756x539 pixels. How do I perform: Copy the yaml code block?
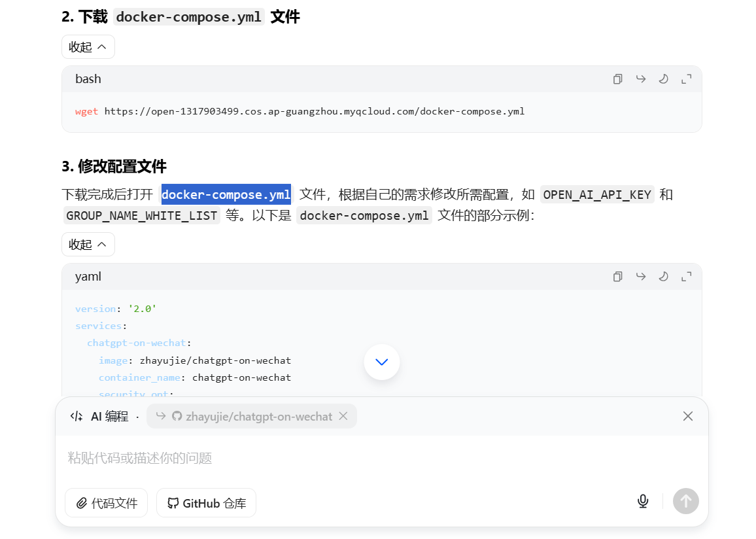(617, 277)
